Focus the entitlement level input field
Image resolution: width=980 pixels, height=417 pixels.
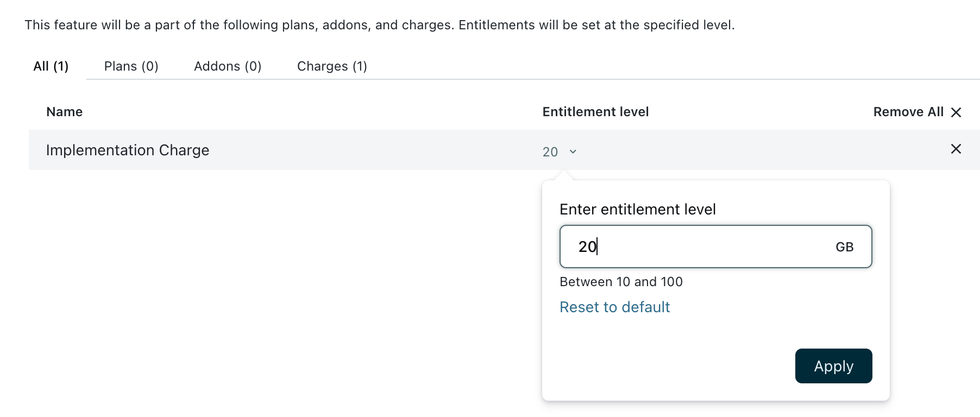(x=695, y=247)
